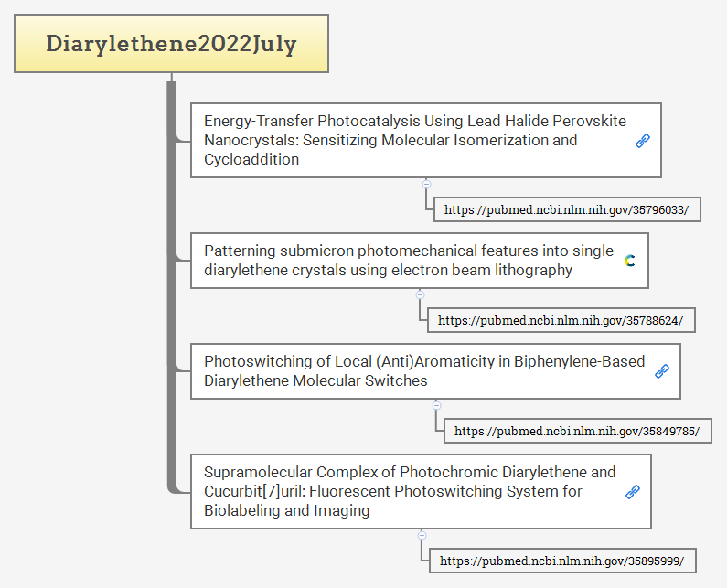The width and height of the screenshot is (727, 588).
Task: Select Patterning submicron photomechanical features node
Action: tap(420, 261)
